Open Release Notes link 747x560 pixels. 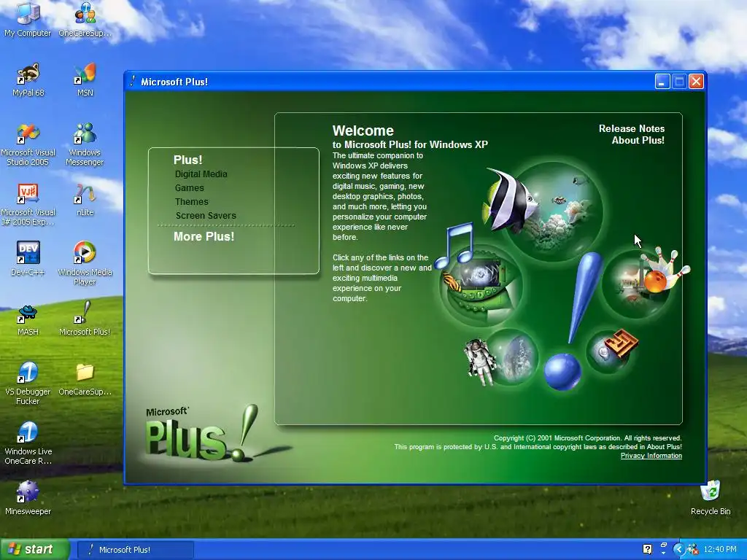(632, 128)
